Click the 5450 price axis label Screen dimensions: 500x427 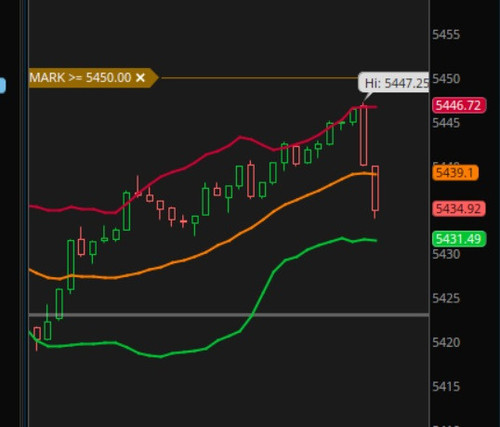446,79
